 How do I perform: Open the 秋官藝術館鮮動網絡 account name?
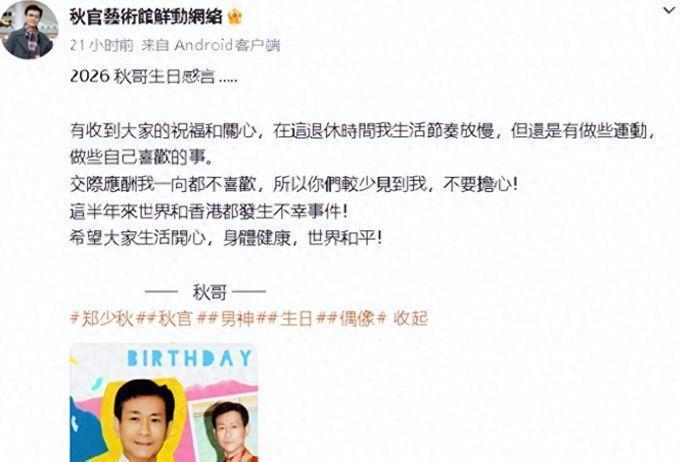[x=146, y=17]
